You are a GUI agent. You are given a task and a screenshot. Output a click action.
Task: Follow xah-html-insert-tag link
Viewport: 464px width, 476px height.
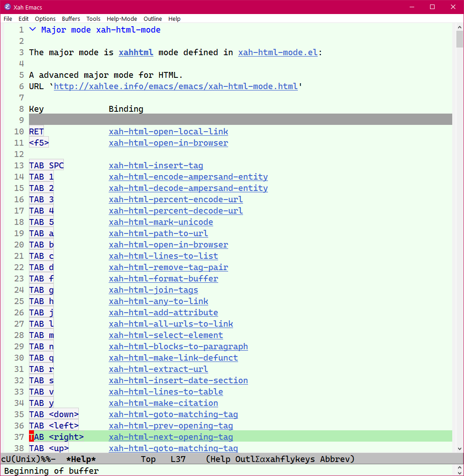[156, 166]
